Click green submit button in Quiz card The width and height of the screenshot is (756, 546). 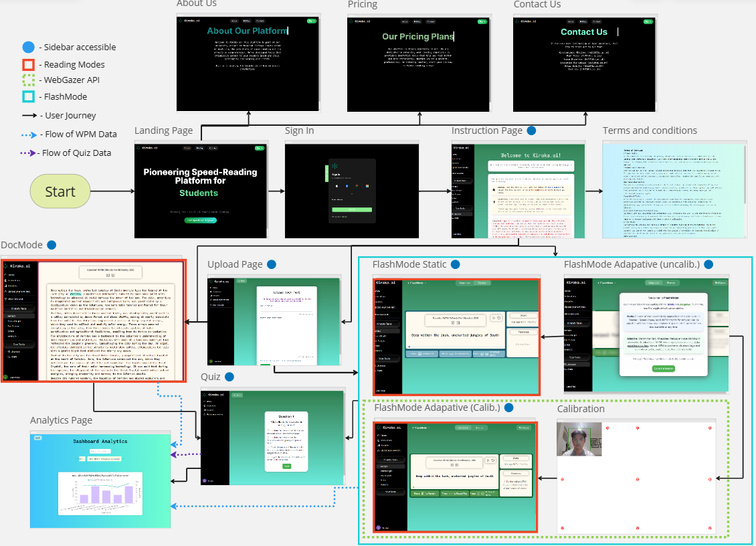click(286, 466)
